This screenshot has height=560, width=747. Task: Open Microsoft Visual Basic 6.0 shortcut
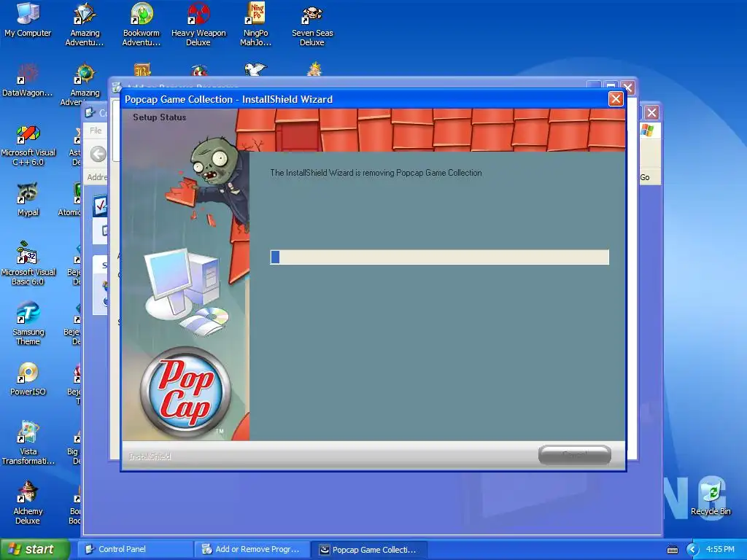point(28,264)
